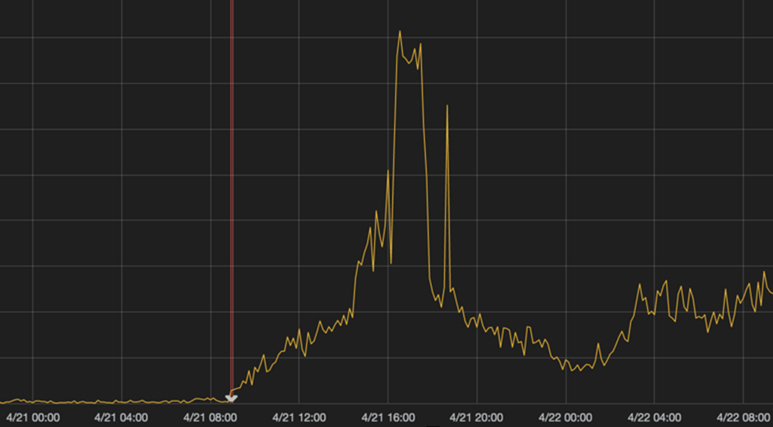
Task: Click the yellow line where it crosses 4/21 20:00 gridline
Action: click(x=477, y=323)
